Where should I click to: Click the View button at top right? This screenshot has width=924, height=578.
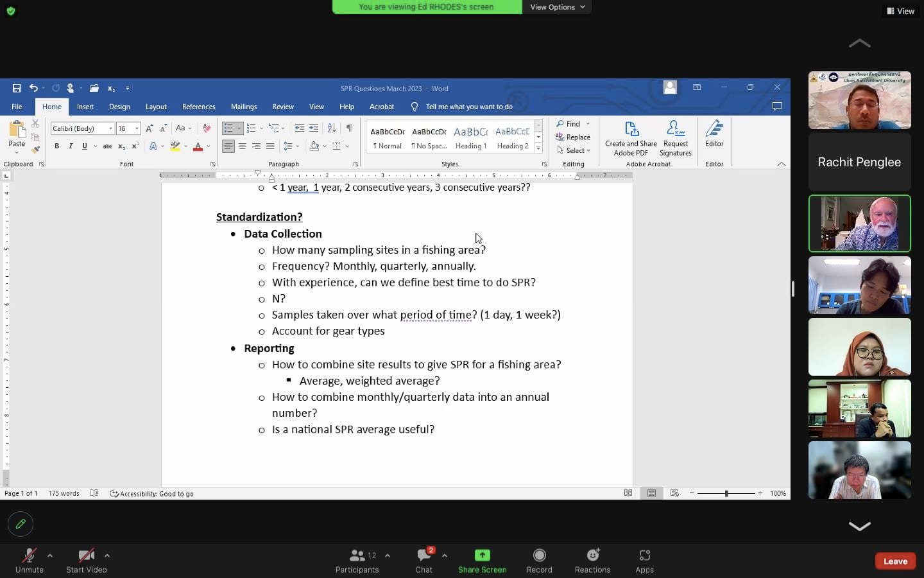coord(901,11)
